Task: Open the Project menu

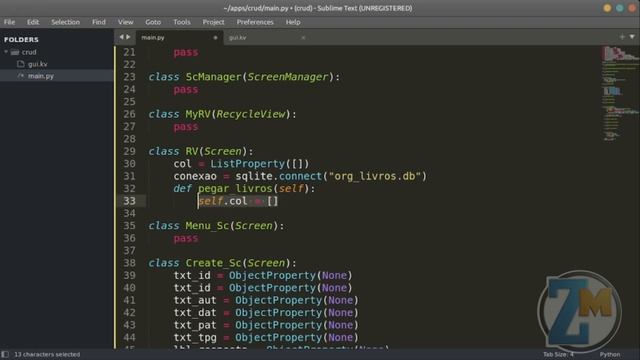Action: [213, 22]
